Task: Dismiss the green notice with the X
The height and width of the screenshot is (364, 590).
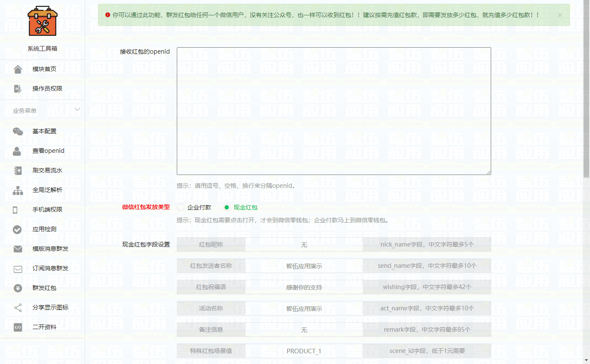Action: pos(560,15)
